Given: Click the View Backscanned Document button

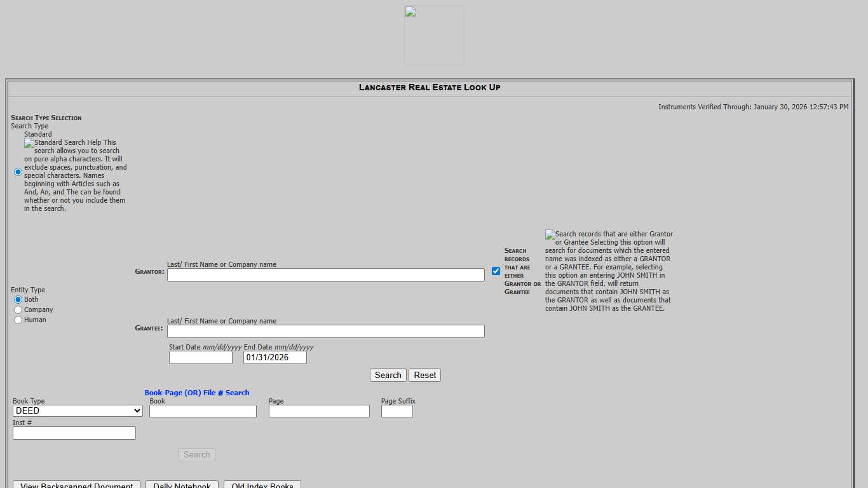Looking at the screenshot, I should [76, 485].
